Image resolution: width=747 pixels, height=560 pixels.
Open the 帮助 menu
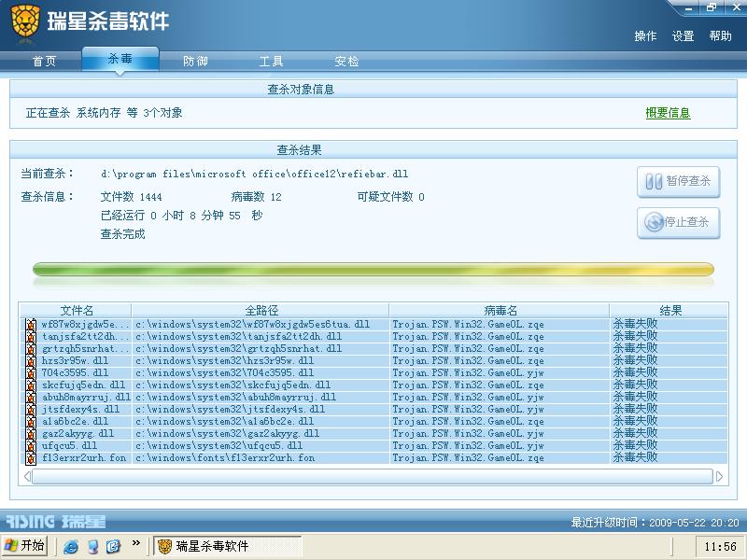pos(720,36)
